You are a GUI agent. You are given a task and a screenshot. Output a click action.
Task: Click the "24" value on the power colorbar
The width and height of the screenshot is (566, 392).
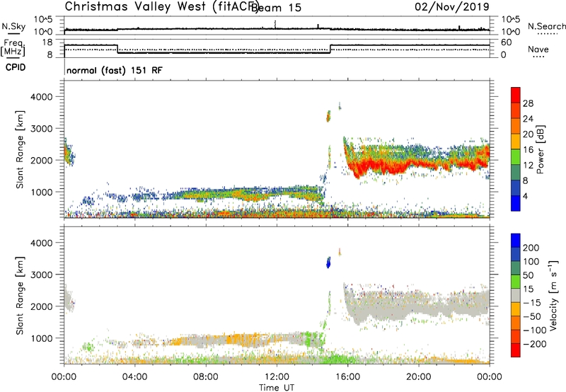(528, 119)
